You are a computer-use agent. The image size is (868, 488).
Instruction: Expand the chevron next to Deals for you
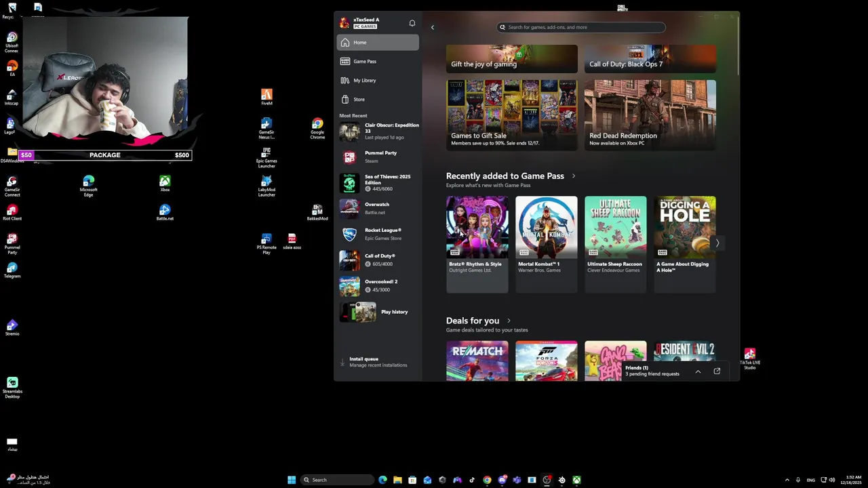coord(509,321)
